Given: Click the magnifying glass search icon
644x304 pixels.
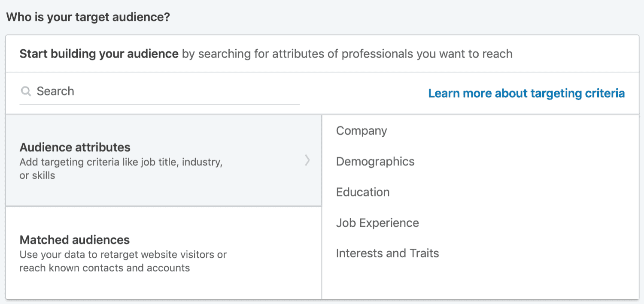Looking at the screenshot, I should (26, 91).
